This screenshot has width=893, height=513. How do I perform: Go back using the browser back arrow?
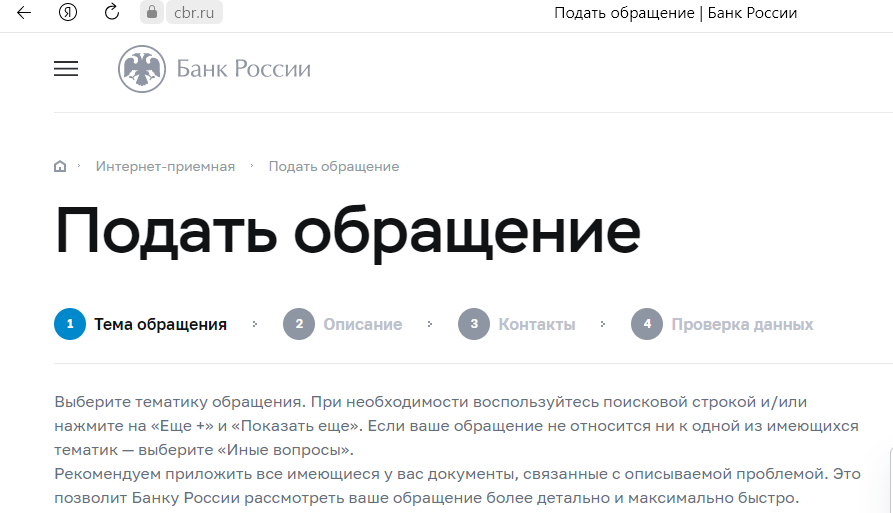tap(24, 13)
